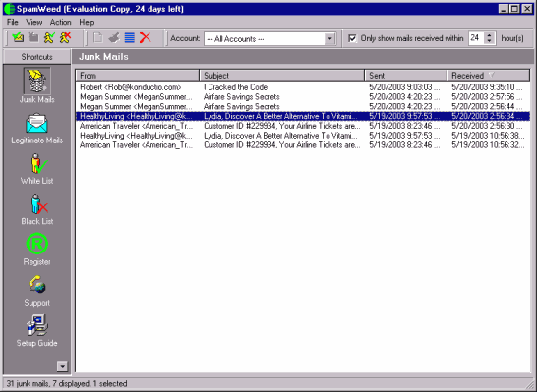The image size is (537, 392).
Task: Open the Support shortcut
Action: pyautogui.click(x=37, y=291)
